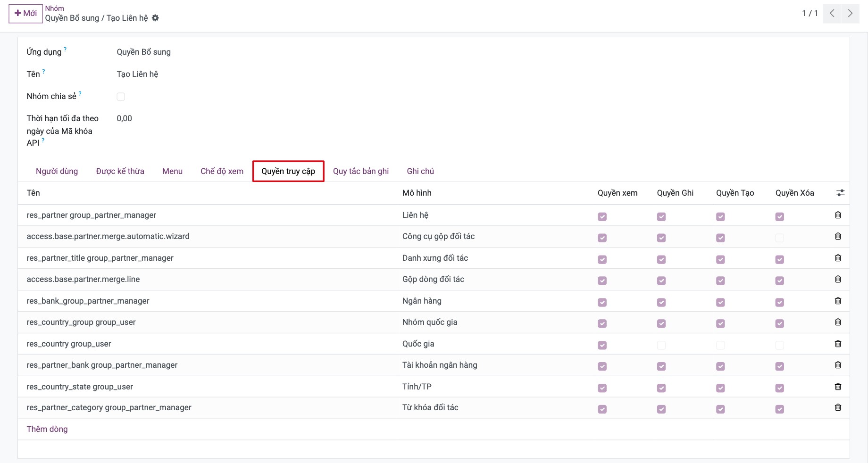Delete the res_country_state group_user row

[838, 387]
